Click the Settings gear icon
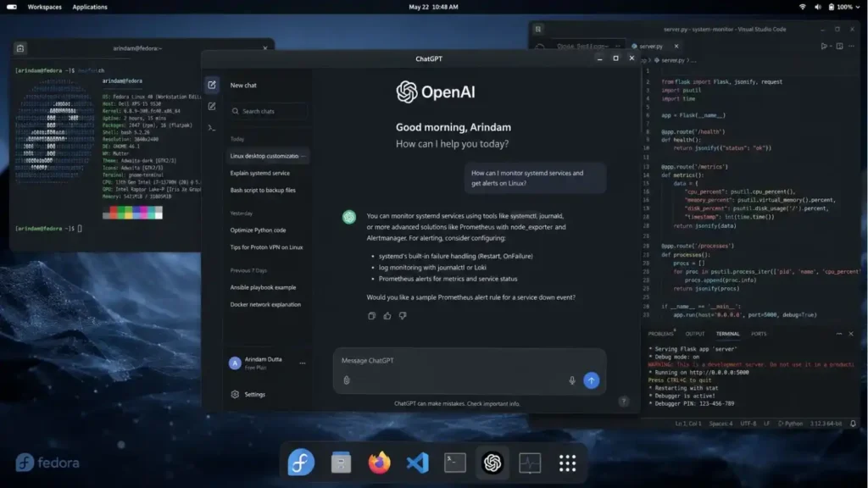The height and width of the screenshot is (488, 868). tap(235, 395)
